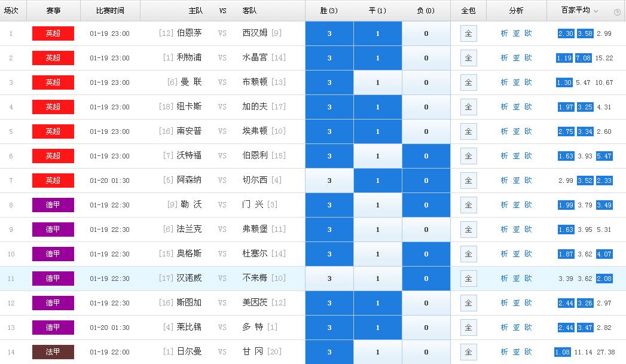Viewport: 626px width, 364px height.
Task: Click home team 利物浦
Action: [x=190, y=57]
